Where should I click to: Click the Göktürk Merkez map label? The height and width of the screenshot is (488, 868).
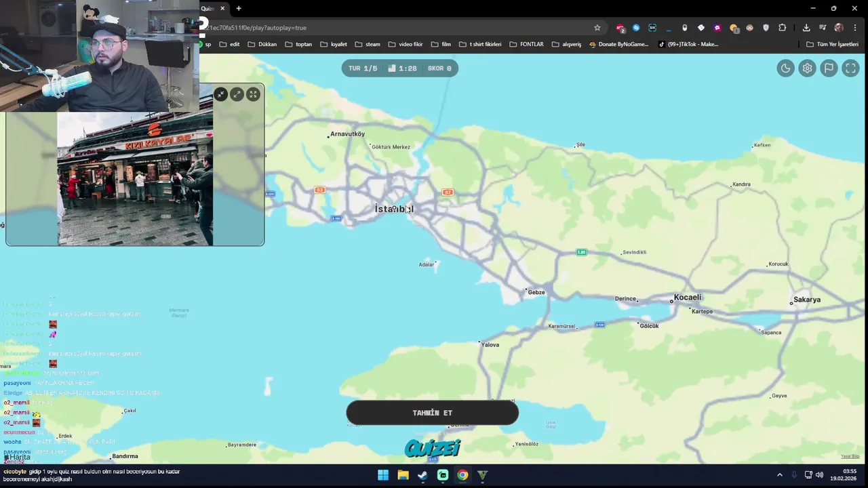click(x=391, y=147)
